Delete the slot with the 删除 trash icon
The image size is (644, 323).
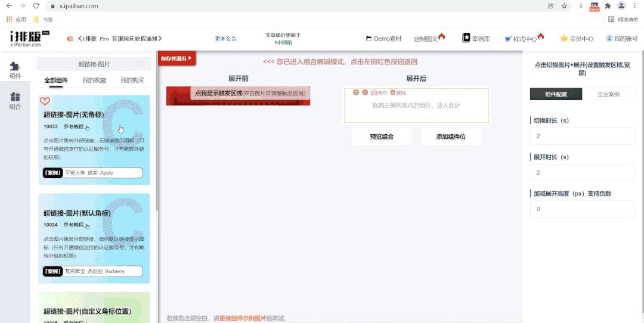[398, 93]
